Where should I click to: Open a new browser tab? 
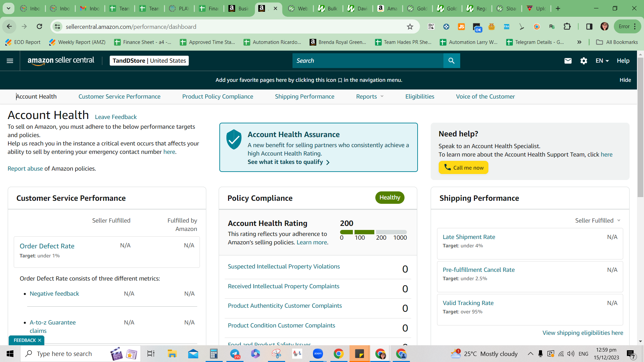point(558,8)
